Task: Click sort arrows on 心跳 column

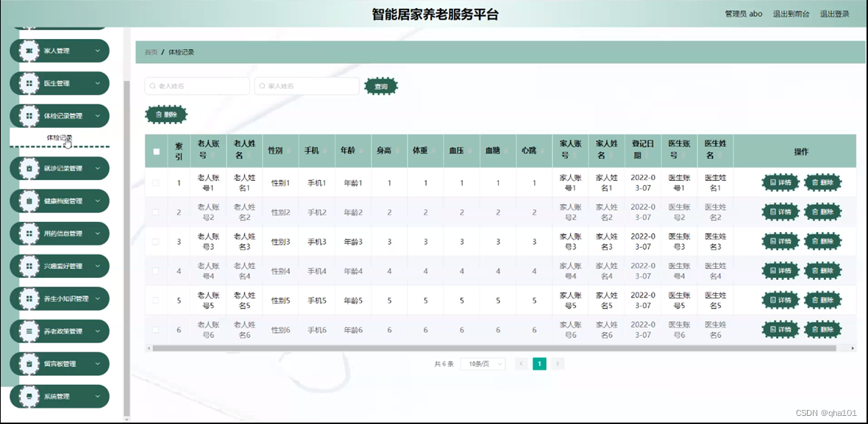Action: [x=541, y=151]
